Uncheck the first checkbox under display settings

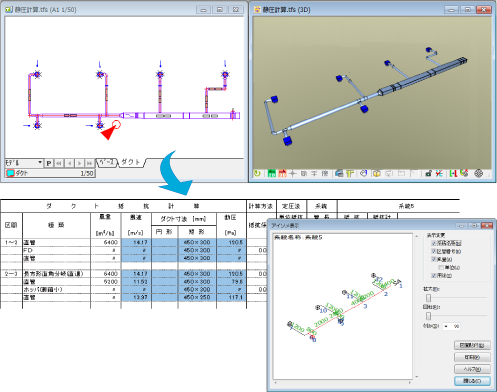click(434, 243)
